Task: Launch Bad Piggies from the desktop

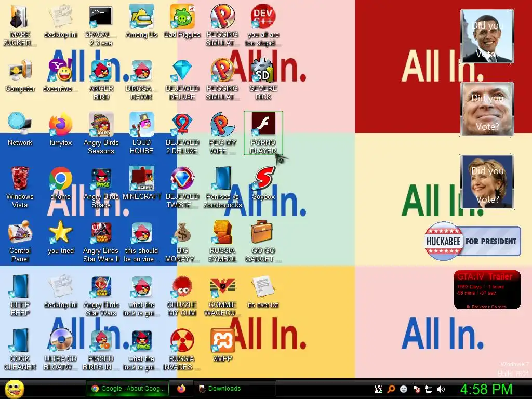Action: [x=182, y=21]
